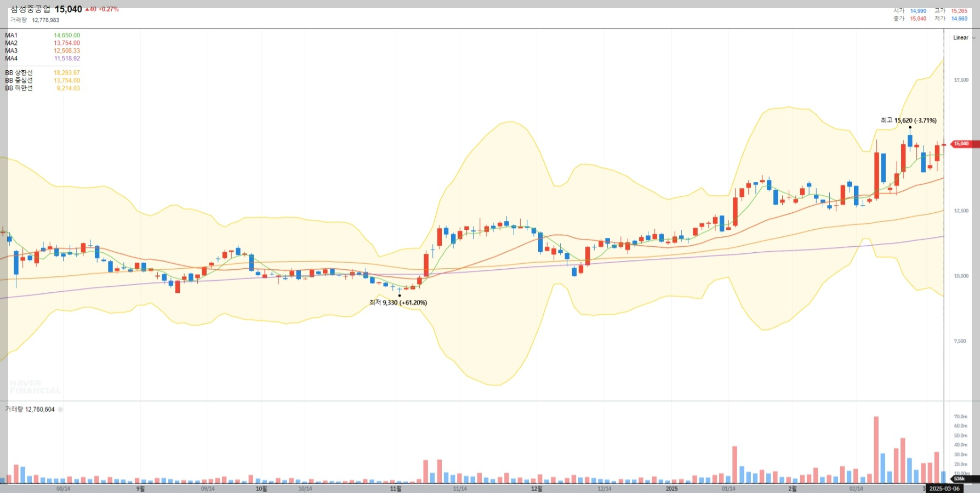The height and width of the screenshot is (493, 980).
Task: Click the tallest red volume bar in February
Action: click(x=876, y=450)
